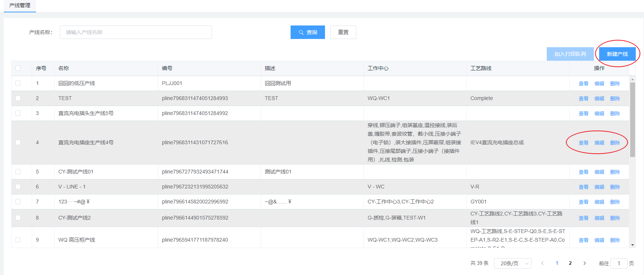Click the table's vertical scrollbar thumb
This screenshot has width=644, height=275.
coord(632,119)
